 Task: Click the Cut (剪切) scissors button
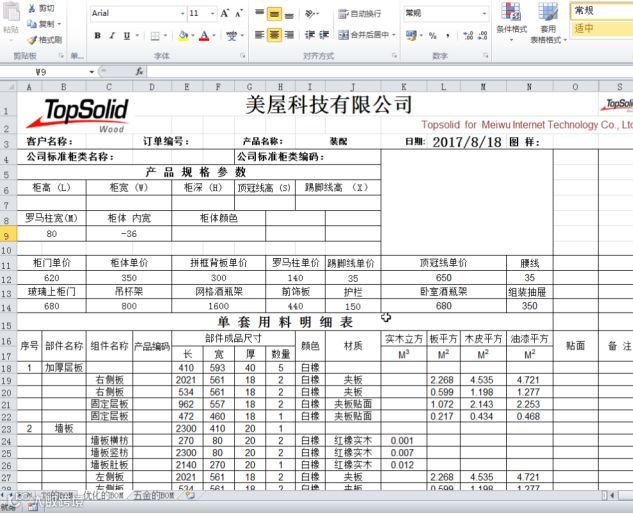(x=40, y=8)
